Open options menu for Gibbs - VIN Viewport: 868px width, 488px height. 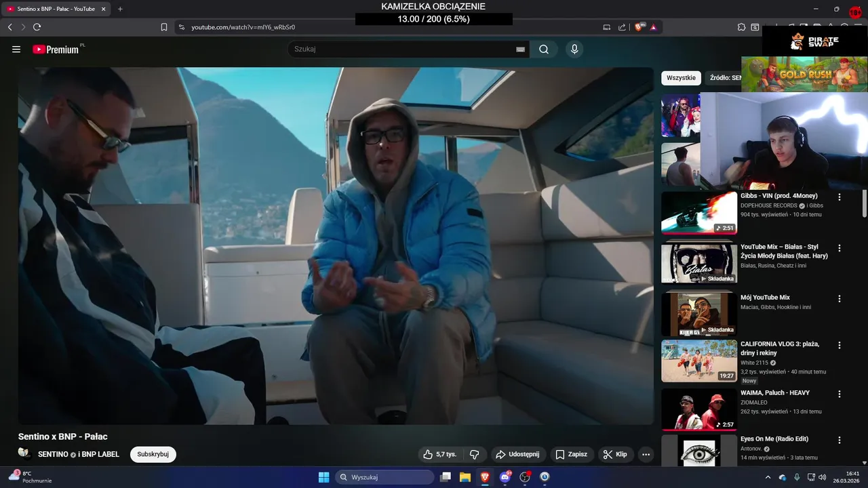coord(840,197)
